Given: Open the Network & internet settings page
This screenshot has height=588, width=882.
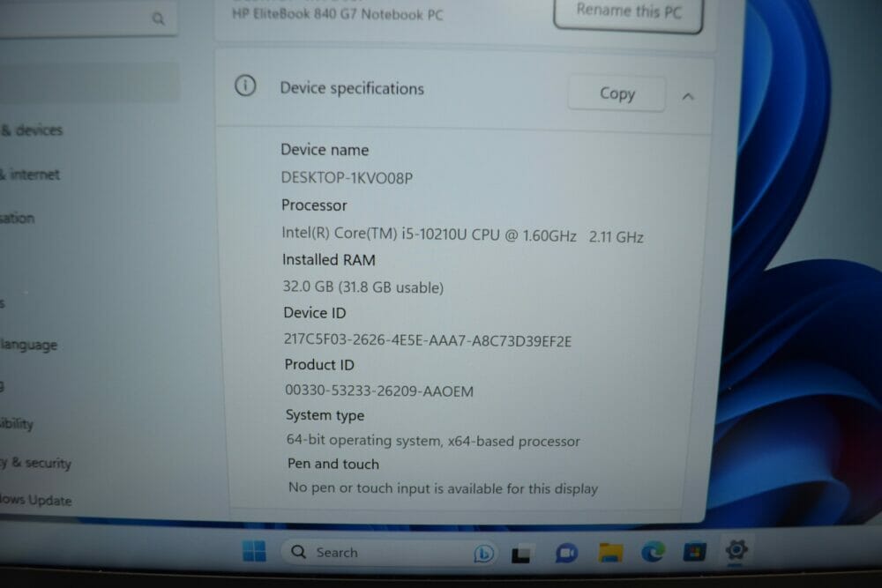Looking at the screenshot, I should [30, 175].
